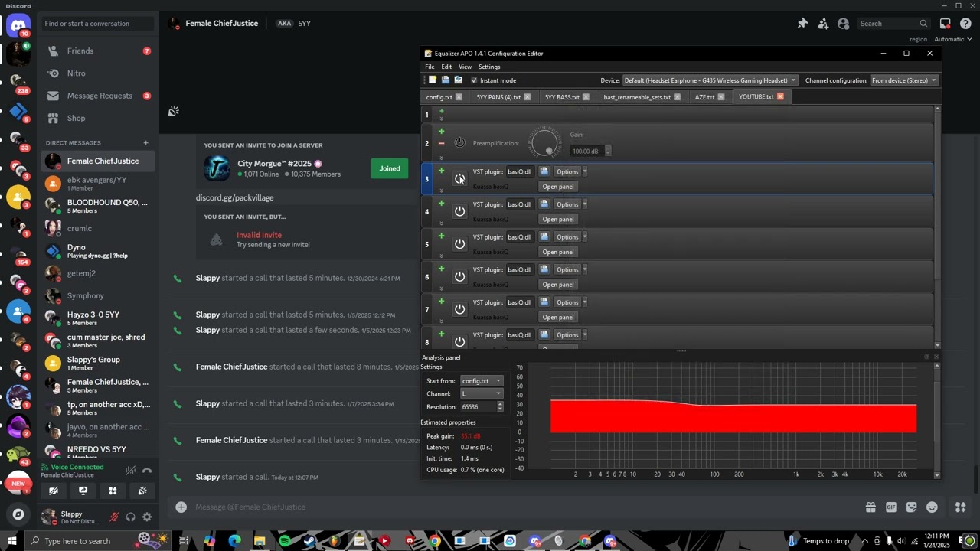Expand Options dropdown arrow in row 6

click(585, 269)
